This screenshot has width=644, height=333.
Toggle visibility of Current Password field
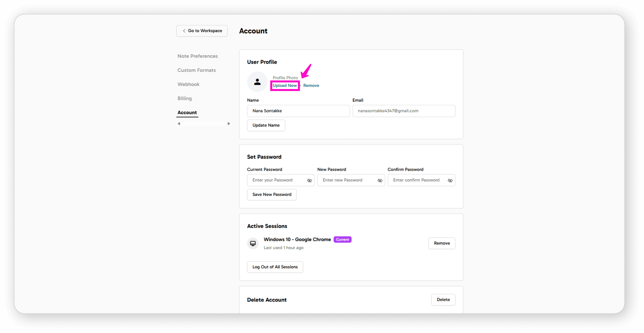point(309,180)
